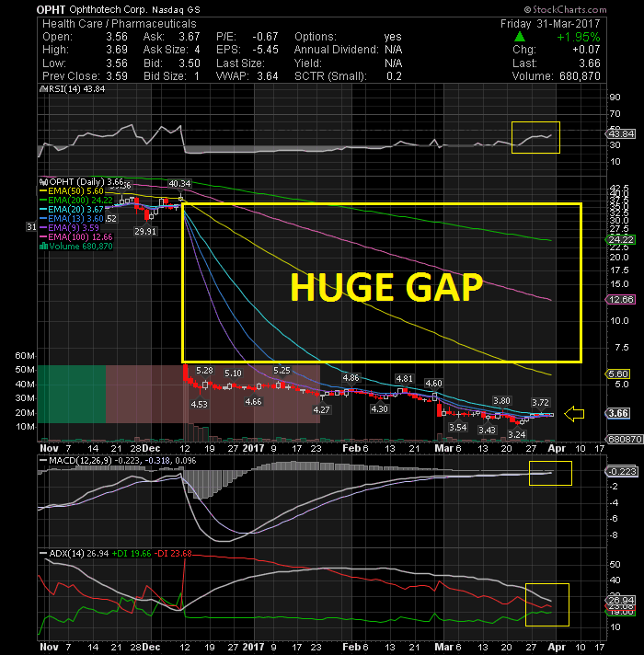Click the 3.80 swing high label
644x655 pixels.
point(501,400)
